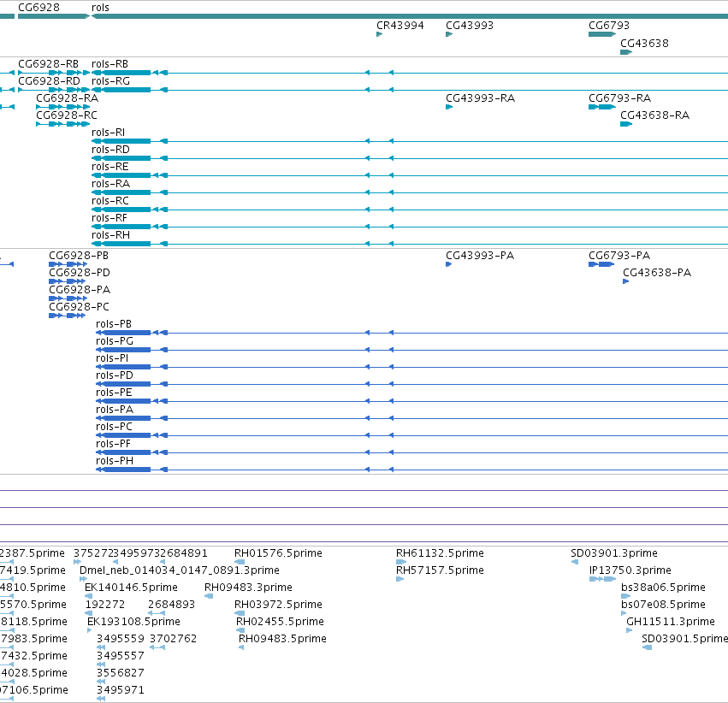Select the IP13750.3prime EST label

coord(630,570)
